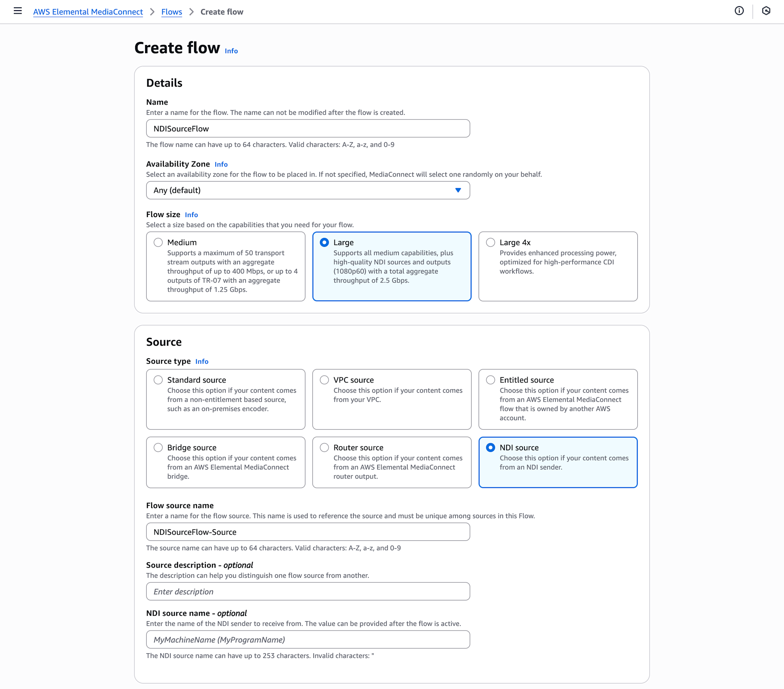
Task: Pick Bridge source type
Action: pyautogui.click(x=158, y=448)
